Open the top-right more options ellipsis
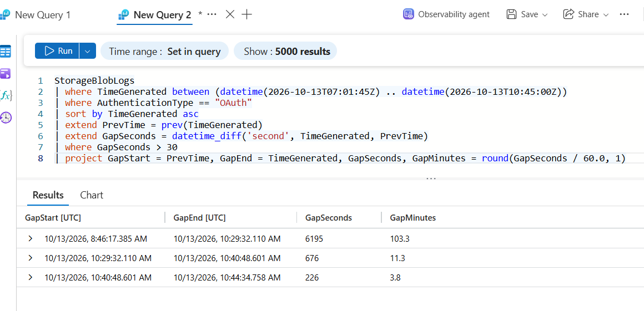The width and height of the screenshot is (644, 311). [624, 14]
